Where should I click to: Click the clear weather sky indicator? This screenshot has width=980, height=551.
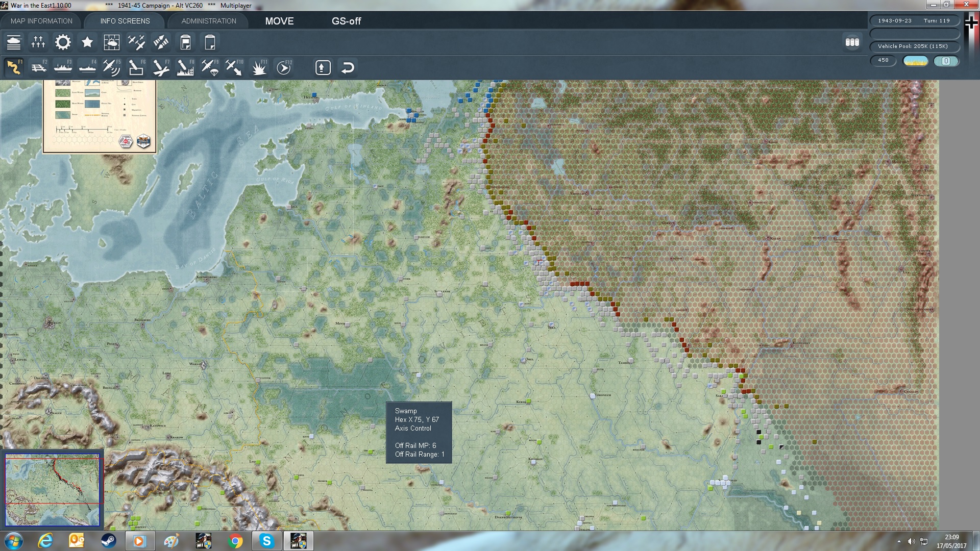916,61
